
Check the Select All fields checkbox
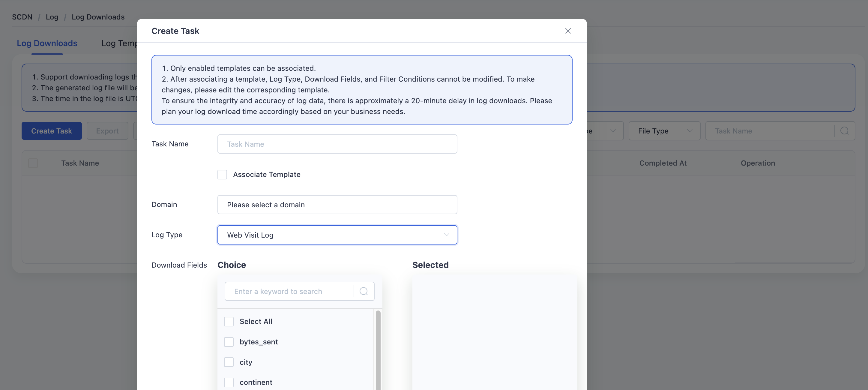tap(229, 321)
